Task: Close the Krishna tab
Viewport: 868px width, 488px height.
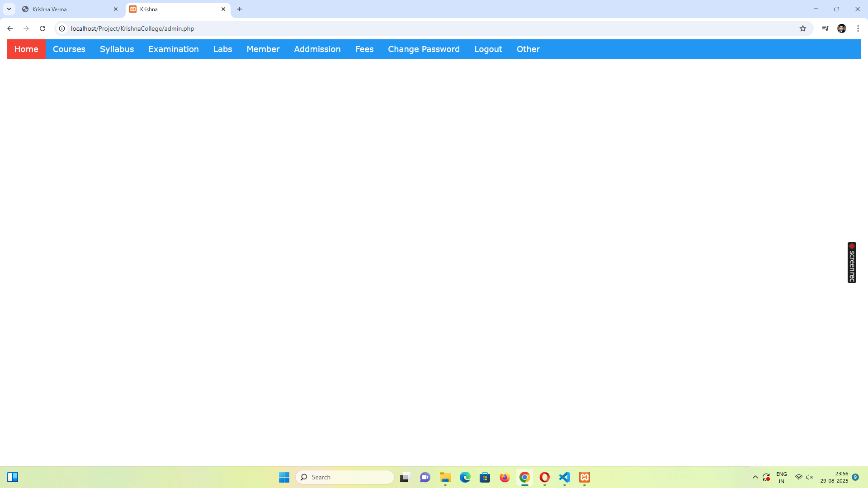Action: pos(223,9)
